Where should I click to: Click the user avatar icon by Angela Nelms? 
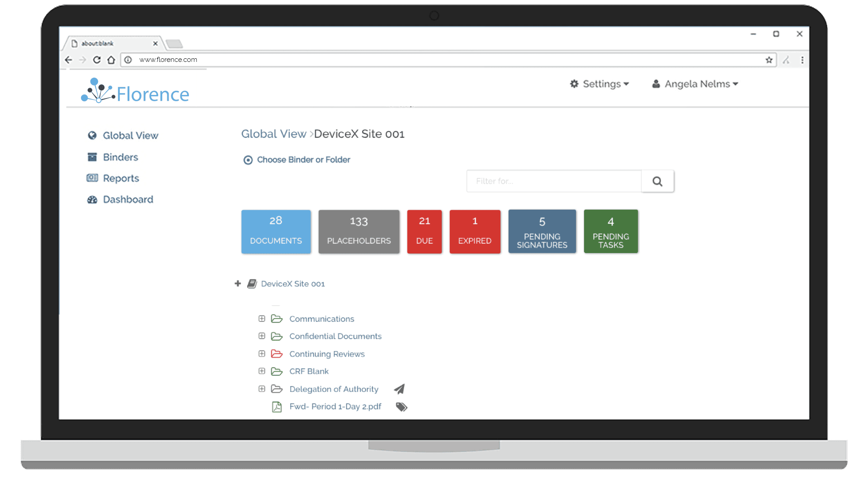(656, 84)
